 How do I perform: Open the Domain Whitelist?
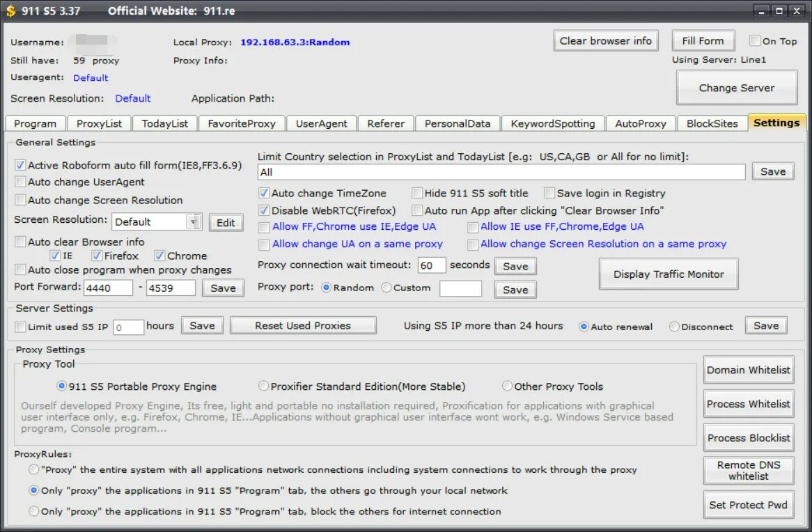coord(749,370)
